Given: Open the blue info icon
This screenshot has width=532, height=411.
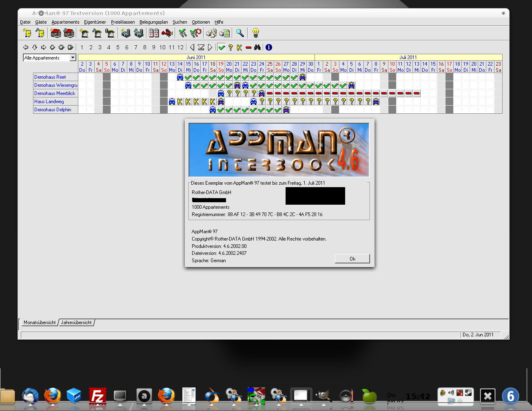Looking at the screenshot, I should point(269,47).
